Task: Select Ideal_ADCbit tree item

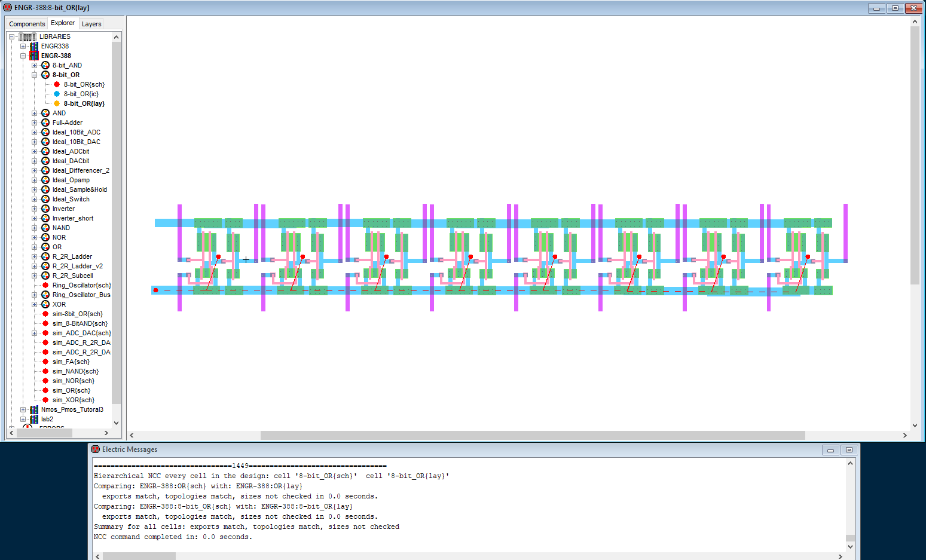Action: pyautogui.click(x=71, y=151)
